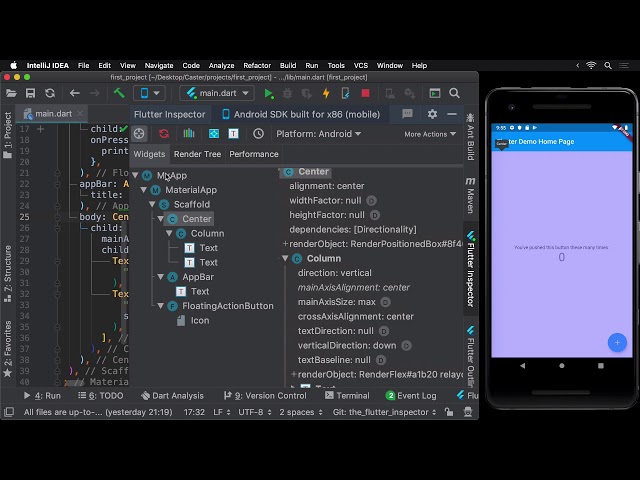Click the Open folder toolbar icon
This screenshot has width=640, height=480.
tap(11, 93)
